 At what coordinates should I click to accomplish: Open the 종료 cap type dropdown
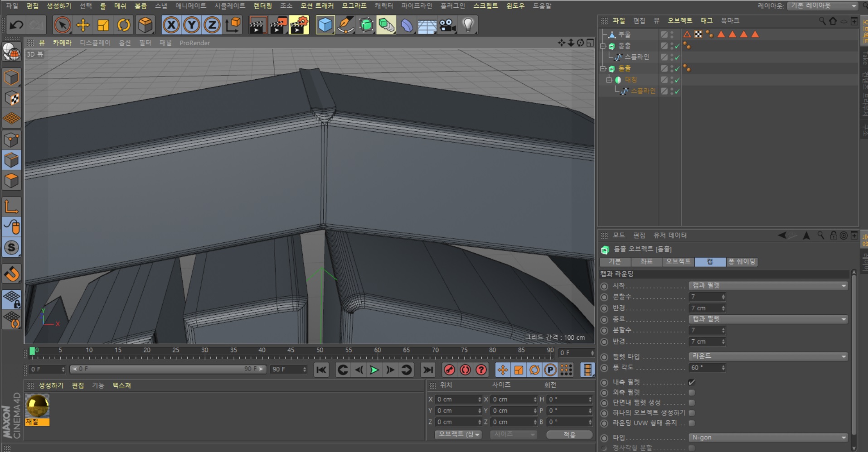[x=768, y=319]
